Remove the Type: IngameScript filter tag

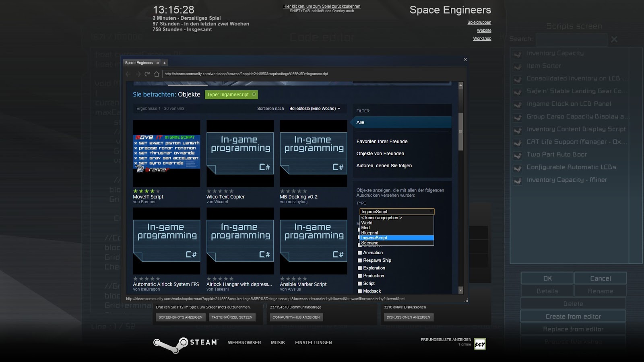pos(254,95)
